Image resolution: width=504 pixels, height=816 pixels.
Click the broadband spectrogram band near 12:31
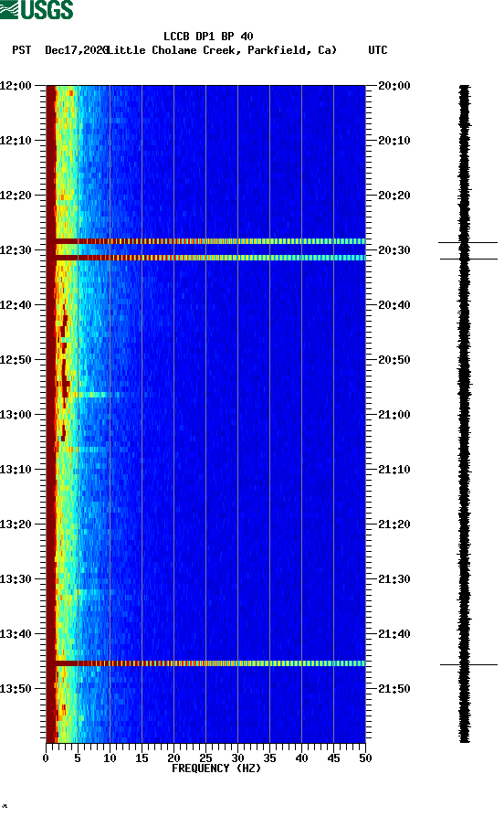click(x=206, y=258)
